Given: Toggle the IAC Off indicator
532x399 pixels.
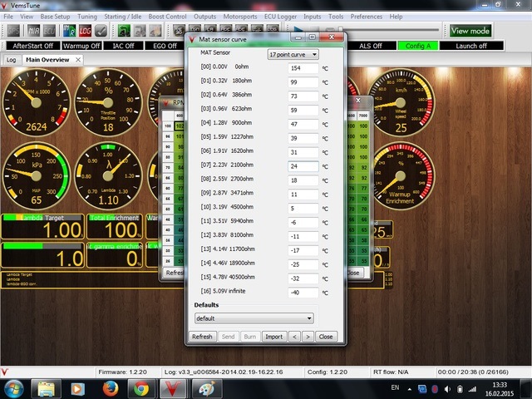Looking at the screenshot, I should (x=123, y=46).
